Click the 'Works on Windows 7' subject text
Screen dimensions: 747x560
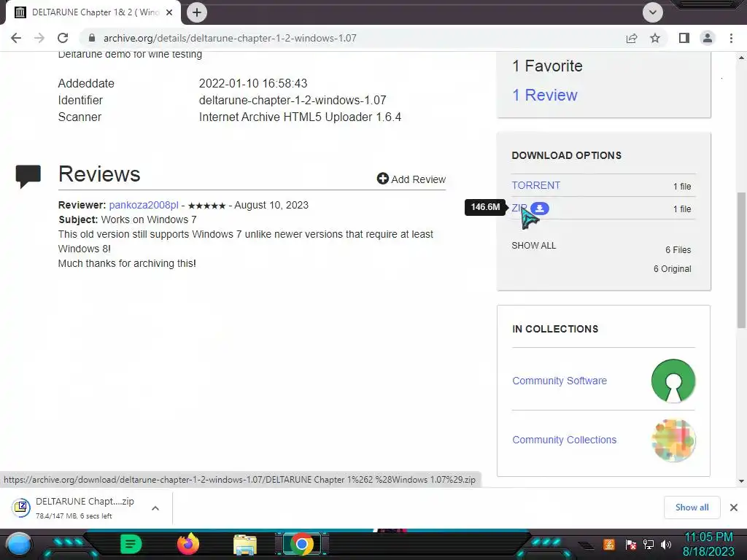tap(149, 219)
